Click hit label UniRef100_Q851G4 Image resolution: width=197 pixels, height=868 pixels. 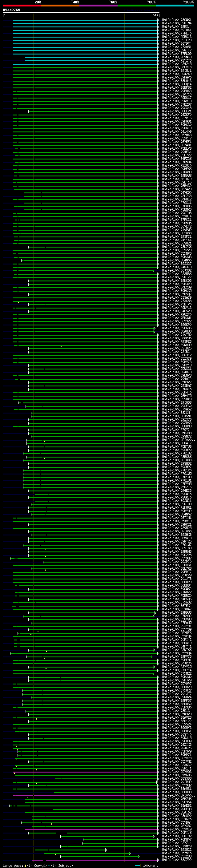(x=177, y=711)
